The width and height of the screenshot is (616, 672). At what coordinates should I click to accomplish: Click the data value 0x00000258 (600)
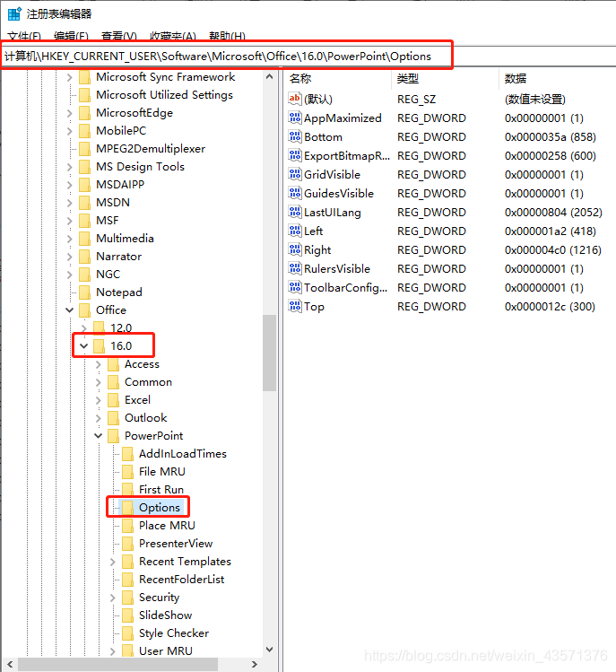(550, 155)
